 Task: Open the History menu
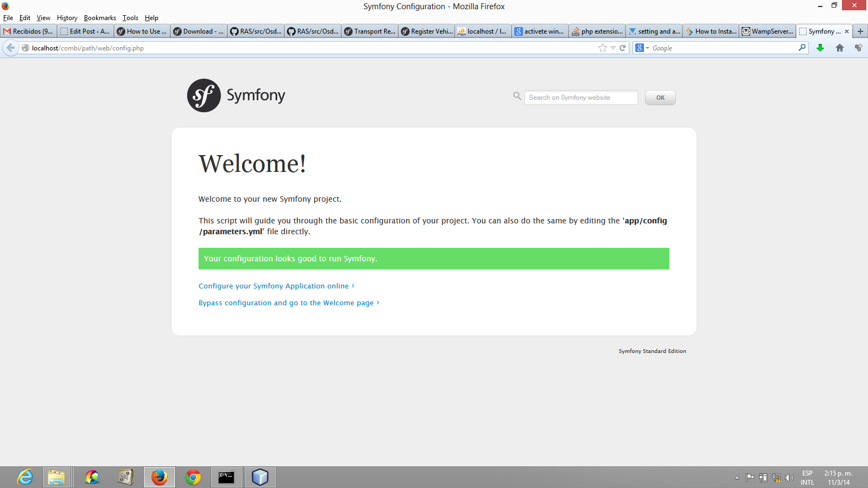pos(67,18)
